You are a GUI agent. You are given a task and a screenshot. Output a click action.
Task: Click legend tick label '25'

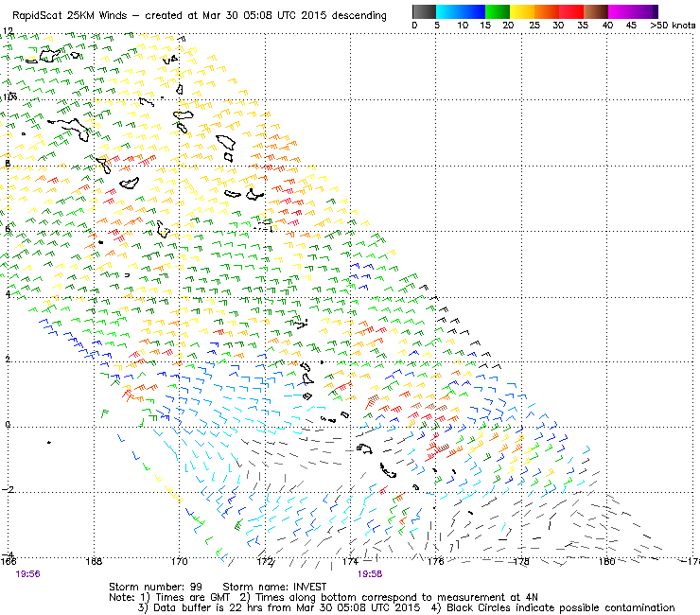tap(534, 26)
